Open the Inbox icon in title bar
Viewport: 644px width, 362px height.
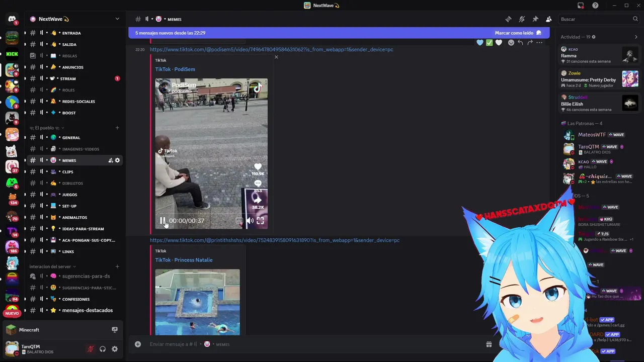(x=581, y=6)
